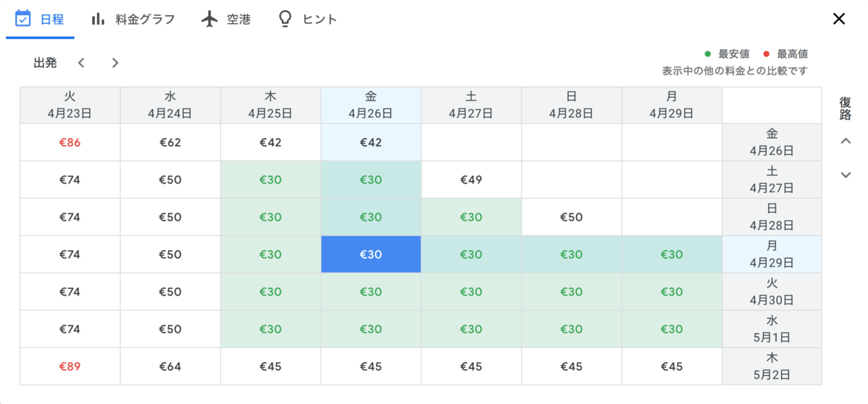868x404 pixels.
Task: Select €42 fare for 4月26日 departure
Action: (x=371, y=142)
